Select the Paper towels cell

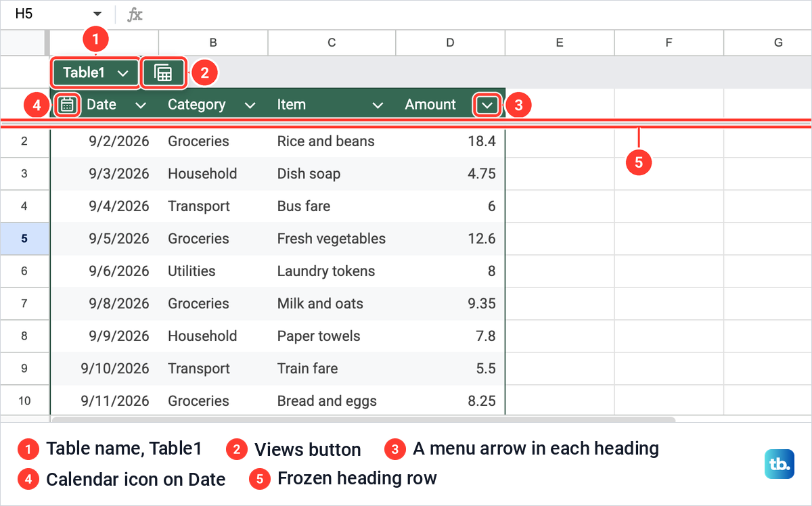332,336
